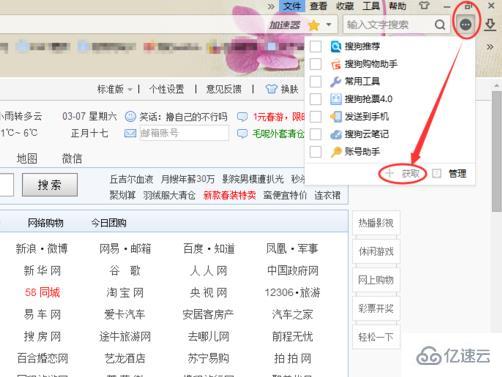
Task: Click the speech bubble beside 1元春游
Action: (x=242, y=117)
